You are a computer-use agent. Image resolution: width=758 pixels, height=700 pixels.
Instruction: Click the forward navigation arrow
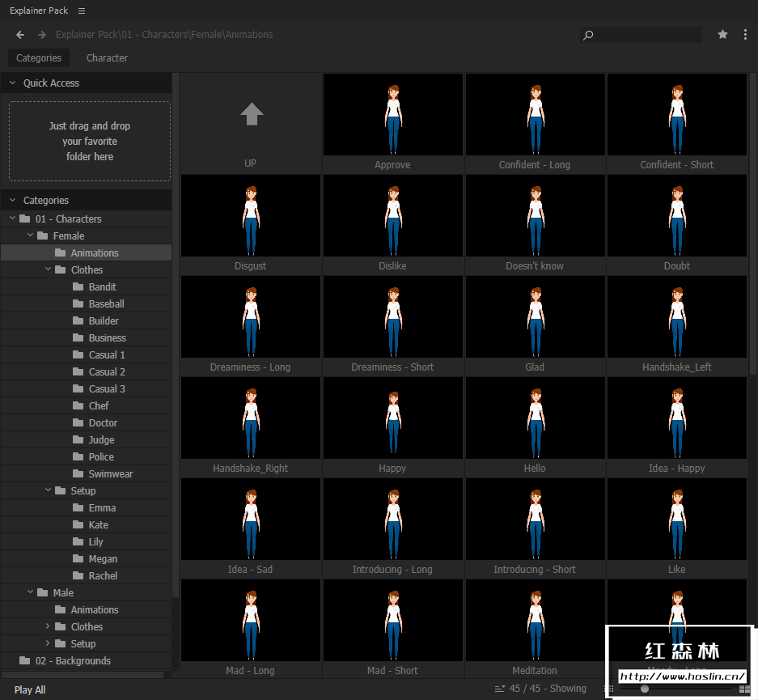coord(42,35)
